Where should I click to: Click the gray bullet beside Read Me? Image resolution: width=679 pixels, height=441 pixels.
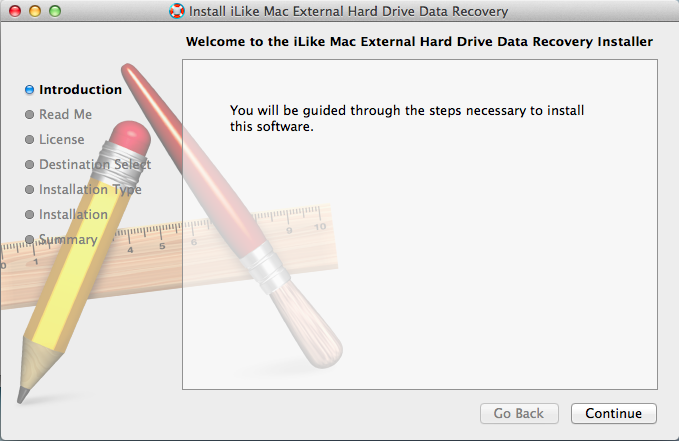[29, 115]
